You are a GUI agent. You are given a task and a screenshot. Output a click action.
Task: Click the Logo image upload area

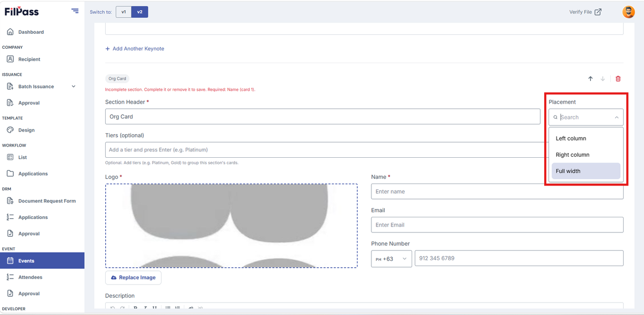point(231,225)
